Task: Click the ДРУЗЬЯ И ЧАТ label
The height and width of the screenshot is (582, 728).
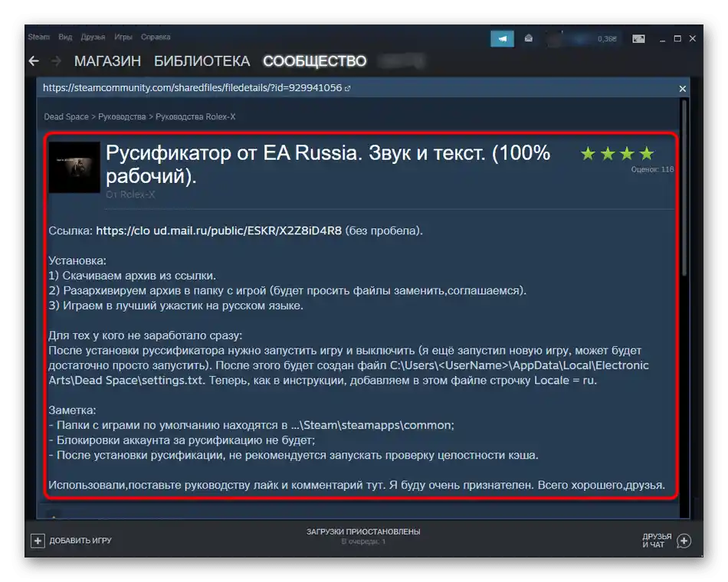Action: point(657,540)
